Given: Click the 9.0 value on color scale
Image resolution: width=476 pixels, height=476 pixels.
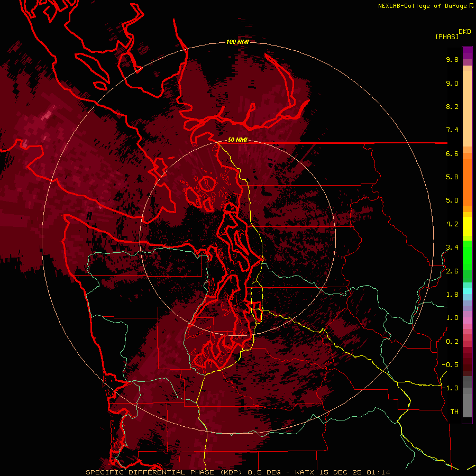Looking at the screenshot, I should coord(452,83).
